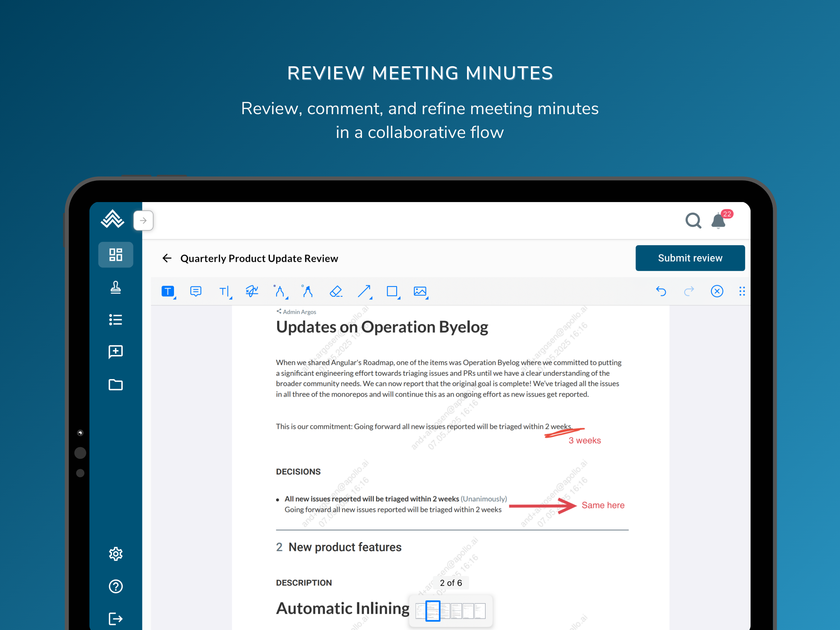Click the logout icon in sidebar

116,619
